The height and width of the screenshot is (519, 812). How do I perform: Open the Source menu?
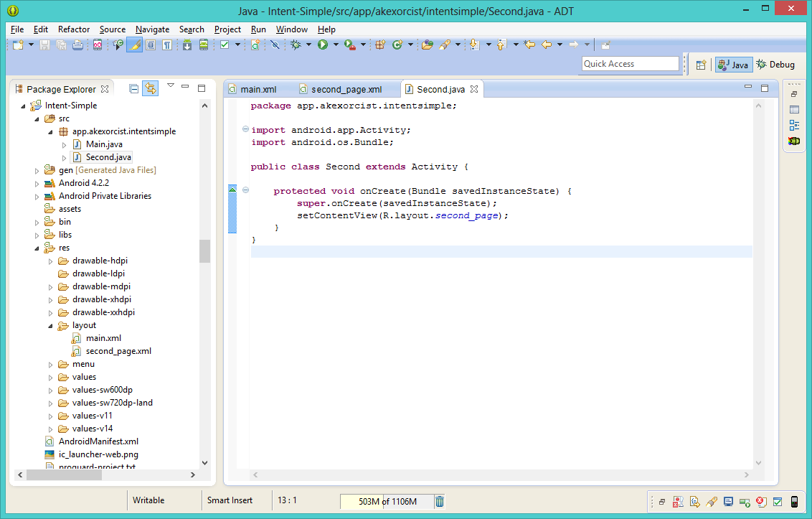pos(113,29)
